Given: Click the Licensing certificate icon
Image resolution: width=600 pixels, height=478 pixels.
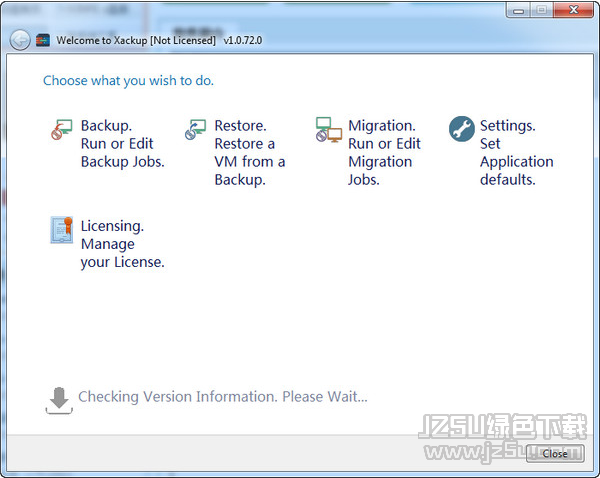Looking at the screenshot, I should (62, 230).
